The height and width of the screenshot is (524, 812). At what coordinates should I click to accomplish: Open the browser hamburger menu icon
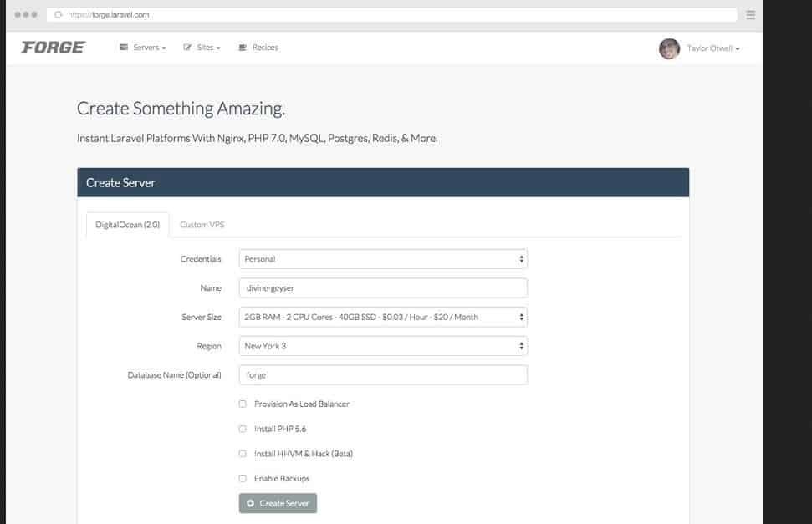(750, 15)
